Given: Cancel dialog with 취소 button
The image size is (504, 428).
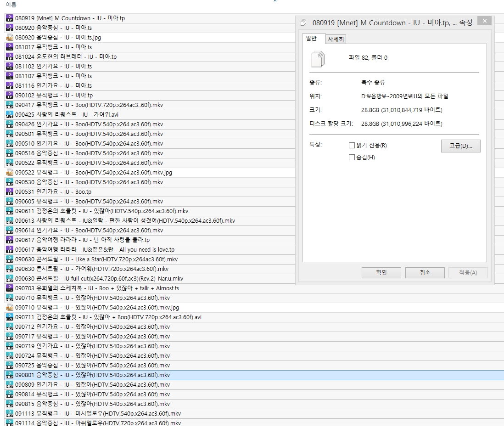Looking at the screenshot, I should pyautogui.click(x=425, y=273).
